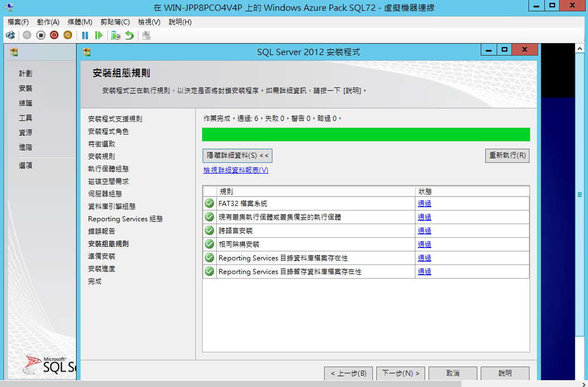Click the SQL Server 2012 安裝程式 title bar icon
The image size is (588, 387).
87,52
